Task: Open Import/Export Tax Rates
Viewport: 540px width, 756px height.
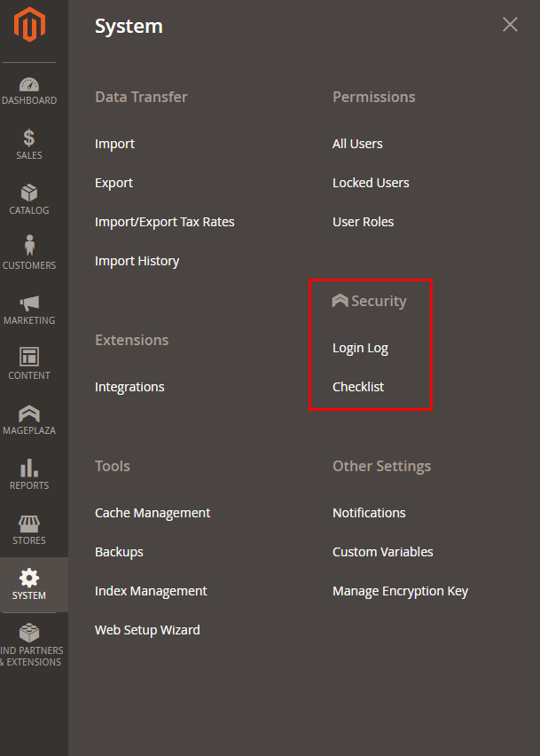Action: [165, 222]
